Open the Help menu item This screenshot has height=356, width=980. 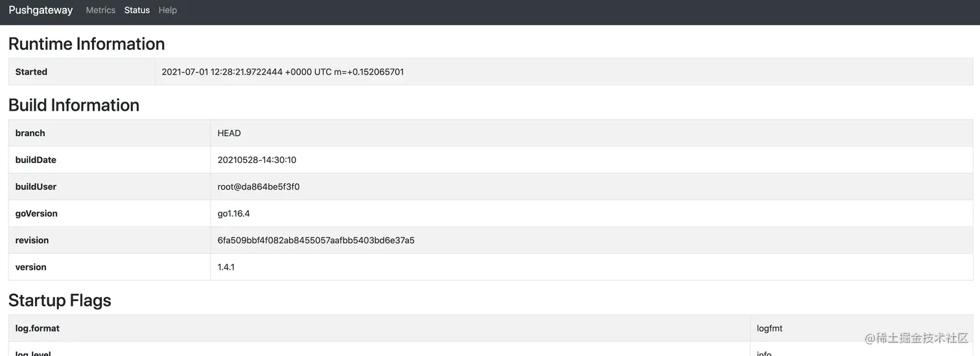click(168, 10)
